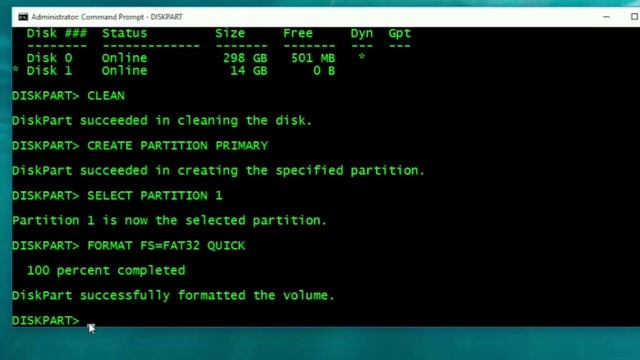Click the 'Disk 0' row label
This screenshot has height=360, width=640.
point(49,58)
